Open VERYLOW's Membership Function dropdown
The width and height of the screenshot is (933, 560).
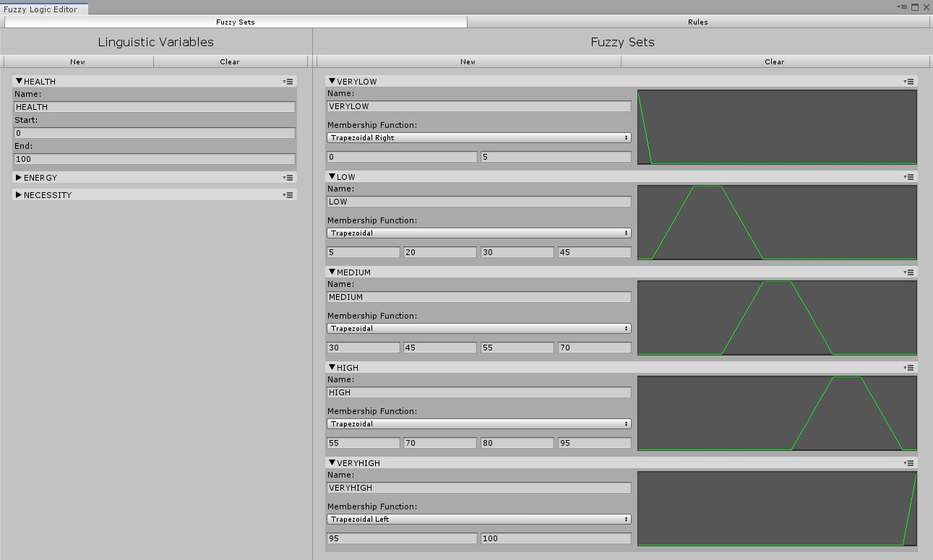(478, 137)
